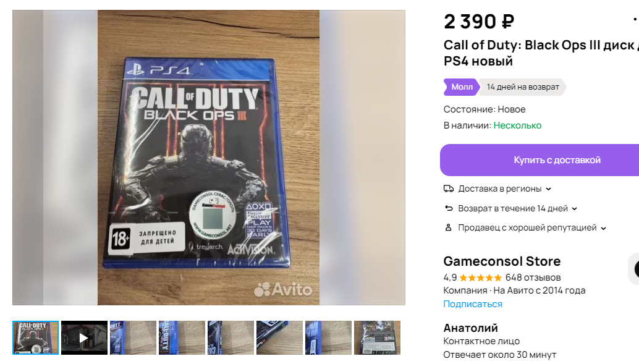This screenshot has width=639, height=364.
Task: Select the last back-cover thumbnail
Action: point(377,337)
